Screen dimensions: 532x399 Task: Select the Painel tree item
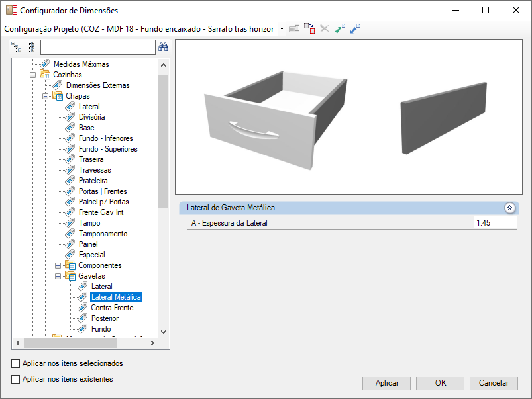[x=88, y=244]
